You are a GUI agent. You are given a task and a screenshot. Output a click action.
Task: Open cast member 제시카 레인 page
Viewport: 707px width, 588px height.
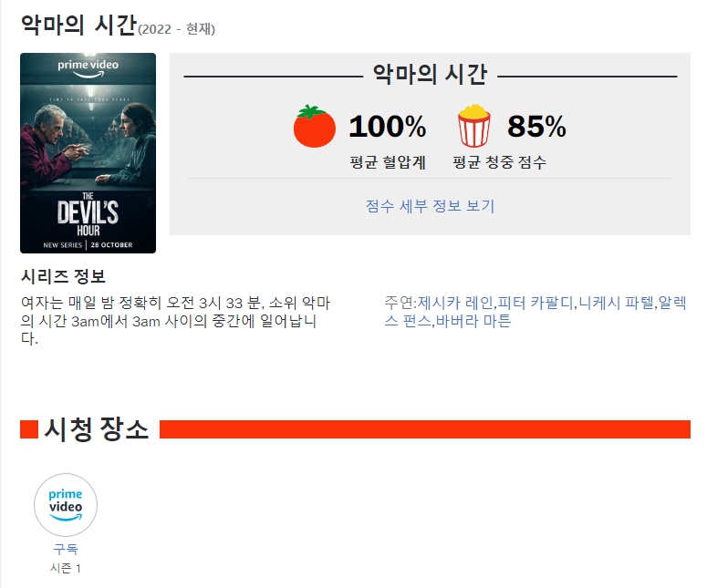[x=455, y=303]
